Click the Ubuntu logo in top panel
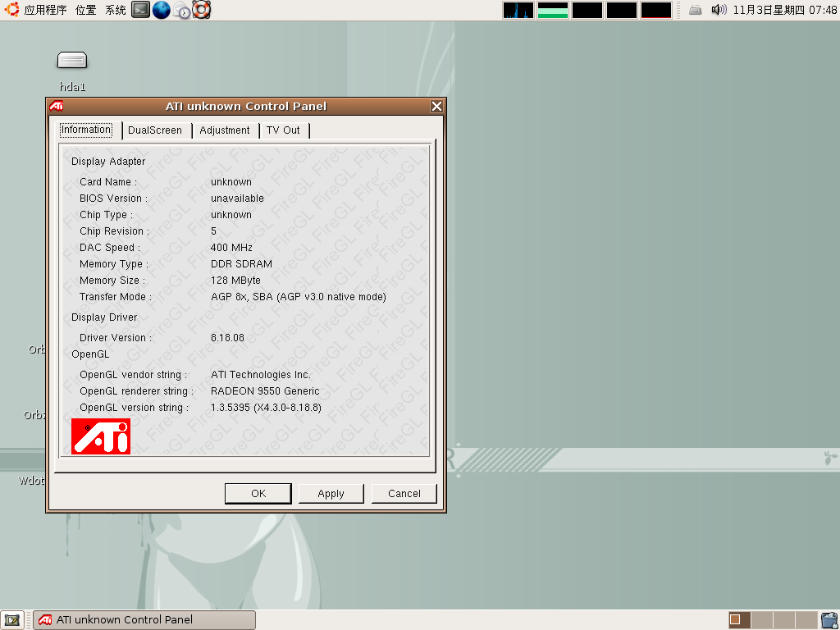The width and height of the screenshot is (840, 630). (x=11, y=10)
